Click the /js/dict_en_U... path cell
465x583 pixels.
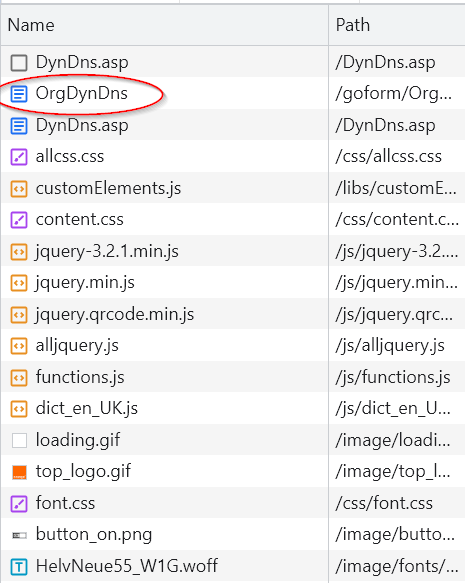click(397, 409)
